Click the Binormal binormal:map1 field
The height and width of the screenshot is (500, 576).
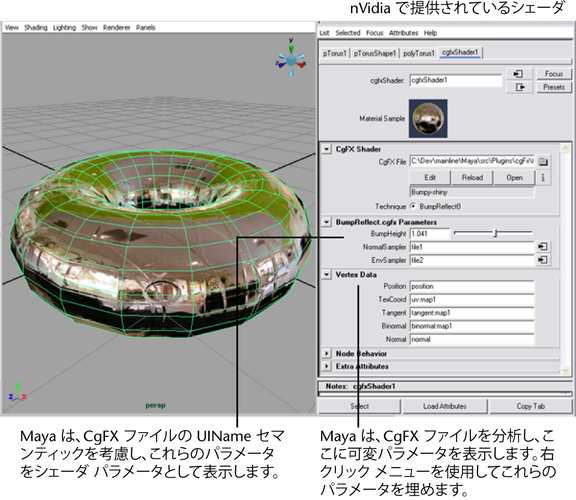(x=472, y=326)
